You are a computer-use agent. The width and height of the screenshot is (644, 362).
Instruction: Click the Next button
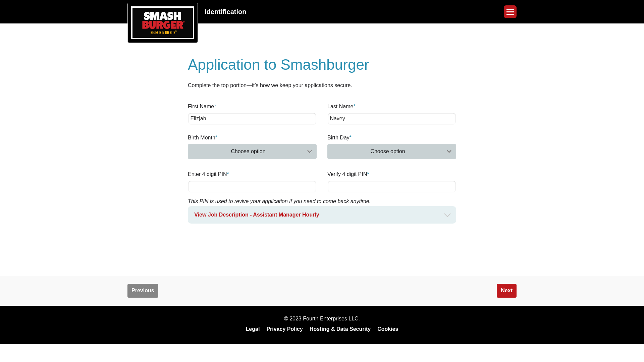click(506, 291)
